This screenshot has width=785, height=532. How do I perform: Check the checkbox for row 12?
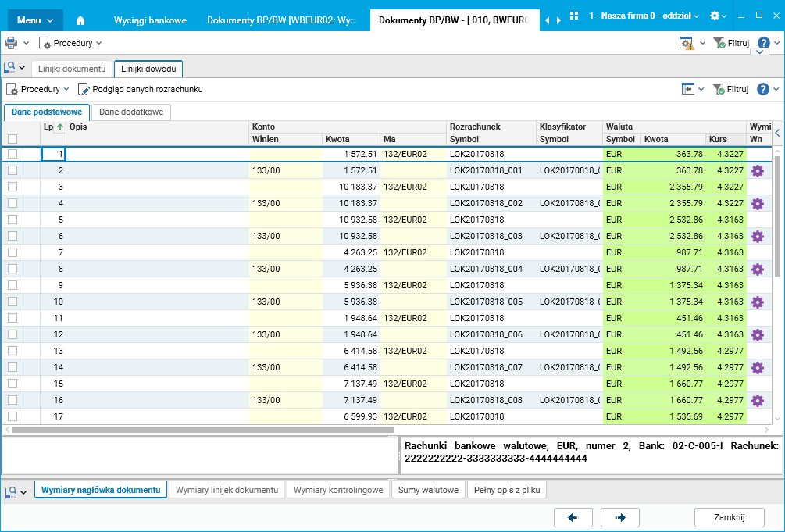[12, 334]
